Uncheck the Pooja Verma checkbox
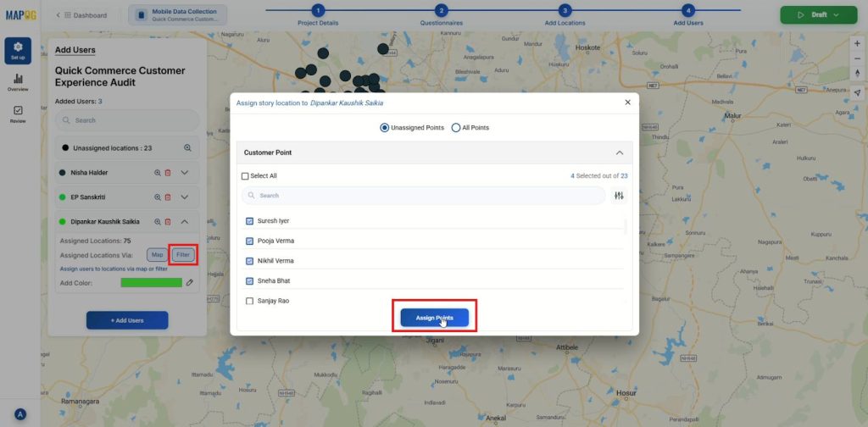Image resolution: width=868 pixels, height=427 pixels. point(249,241)
